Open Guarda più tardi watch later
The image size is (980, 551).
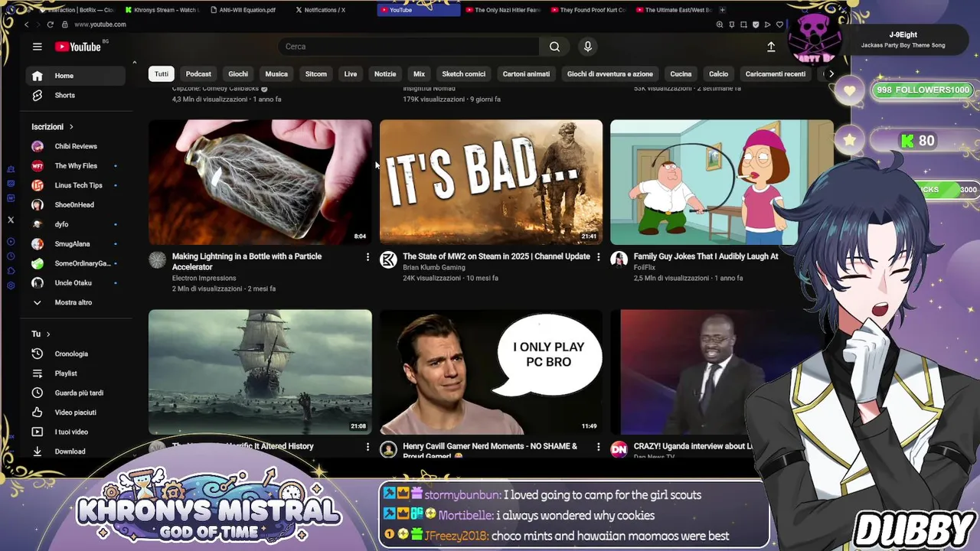pyautogui.click(x=75, y=393)
